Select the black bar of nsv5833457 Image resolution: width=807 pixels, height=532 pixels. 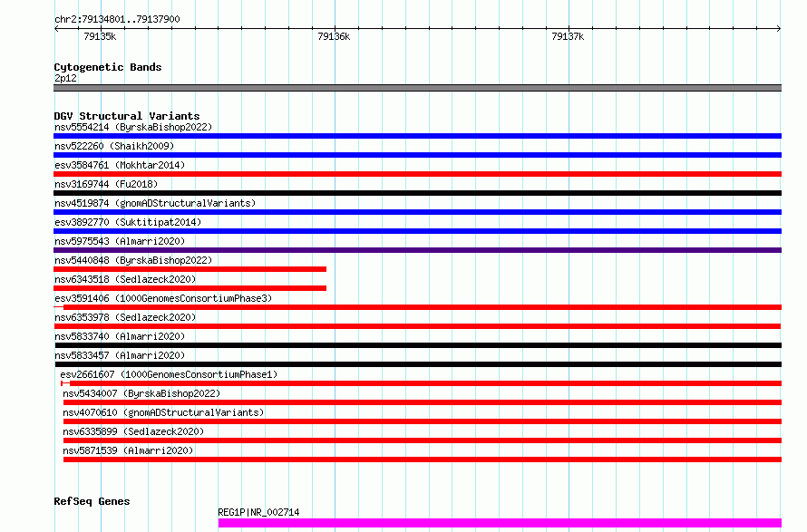pos(418,364)
